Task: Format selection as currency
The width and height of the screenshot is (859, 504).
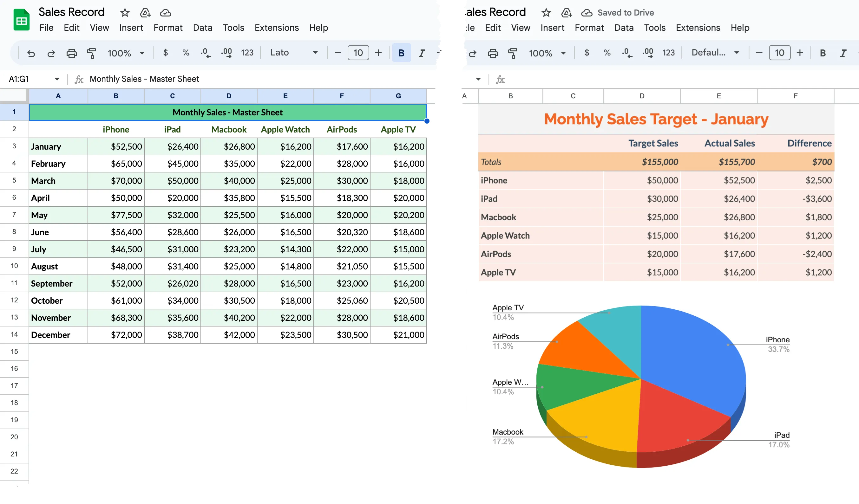Action: [x=166, y=53]
